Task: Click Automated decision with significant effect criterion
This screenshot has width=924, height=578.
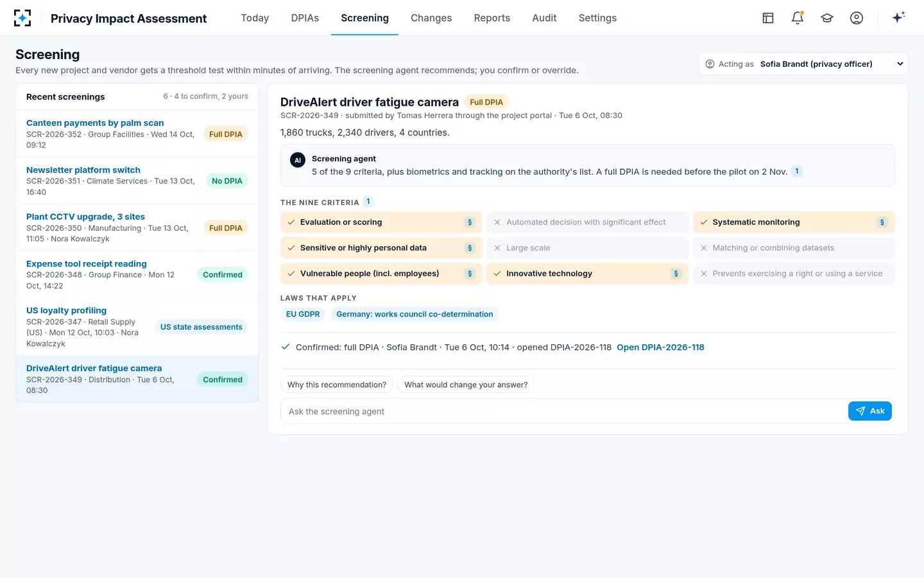Action: [587, 222]
